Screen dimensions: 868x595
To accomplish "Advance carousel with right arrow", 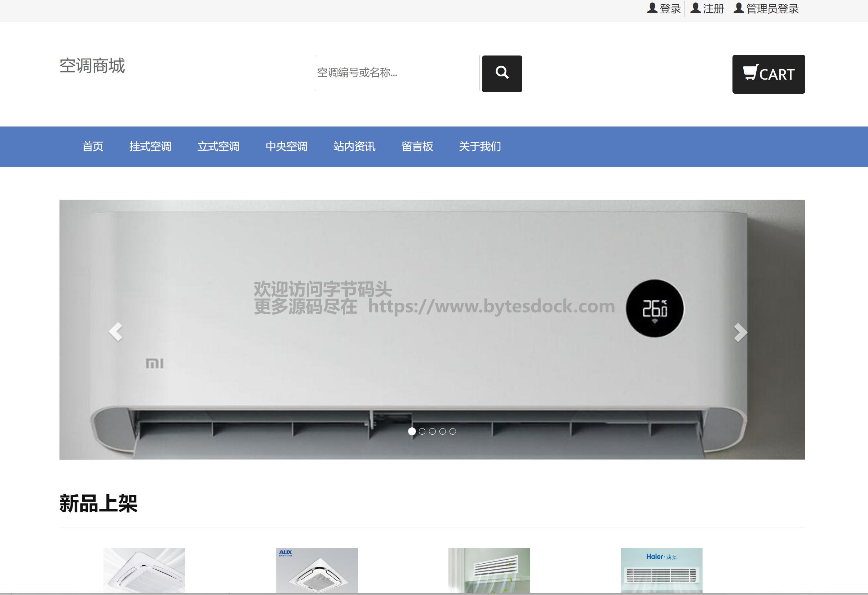I will pyautogui.click(x=740, y=332).
